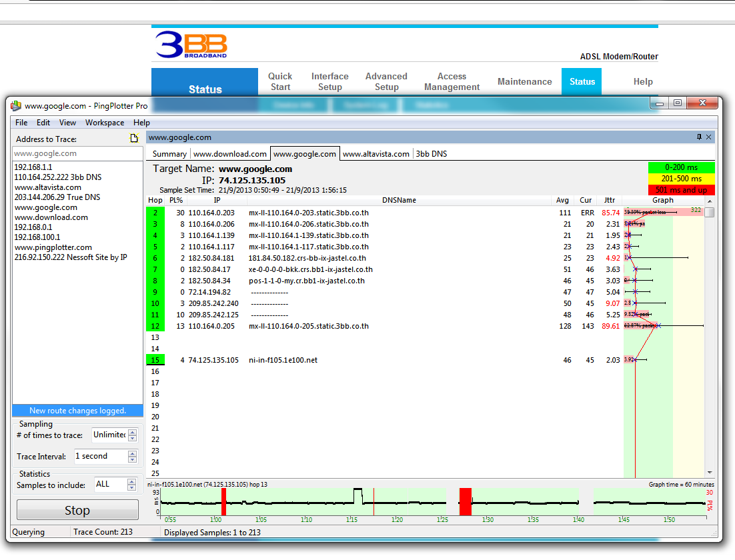Adjust the Trace Interval spinner arrows
This screenshot has height=560, width=735.
point(133,456)
